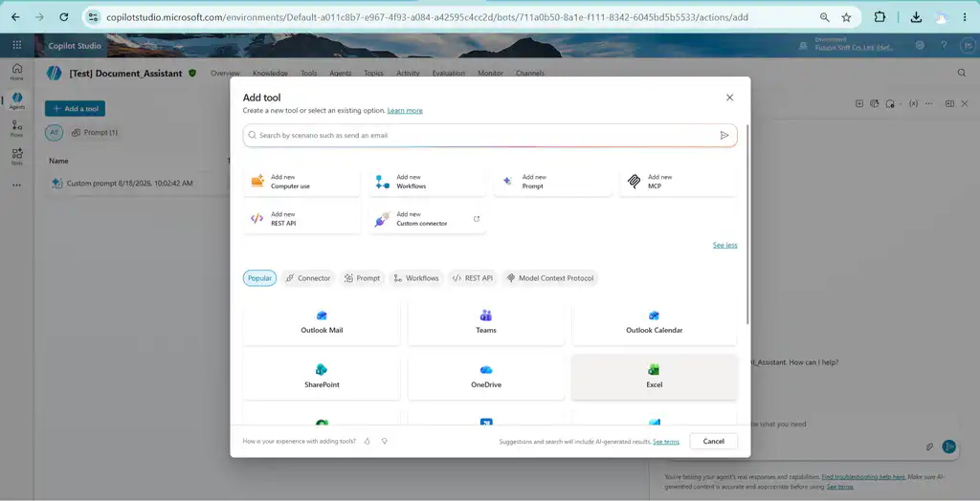Select the Connector filter chip
Image resolution: width=980 pixels, height=501 pixels.
(x=308, y=278)
